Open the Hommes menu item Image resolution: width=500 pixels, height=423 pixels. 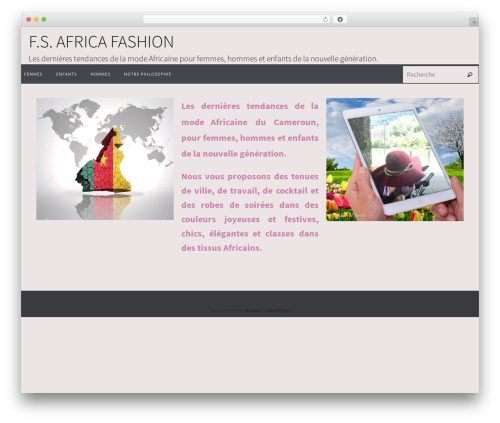click(100, 74)
